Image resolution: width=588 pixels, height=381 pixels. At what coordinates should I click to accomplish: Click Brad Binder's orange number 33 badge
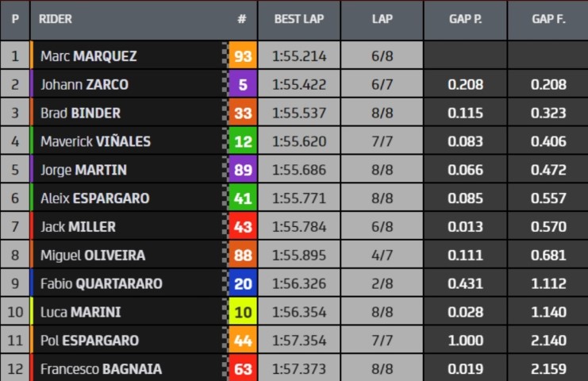pos(242,114)
